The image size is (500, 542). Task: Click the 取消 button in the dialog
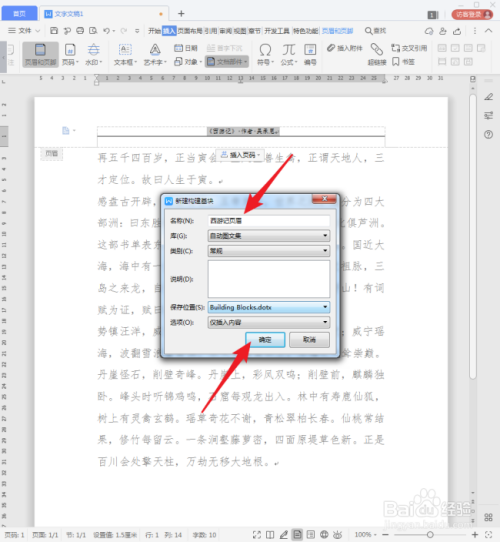(309, 340)
